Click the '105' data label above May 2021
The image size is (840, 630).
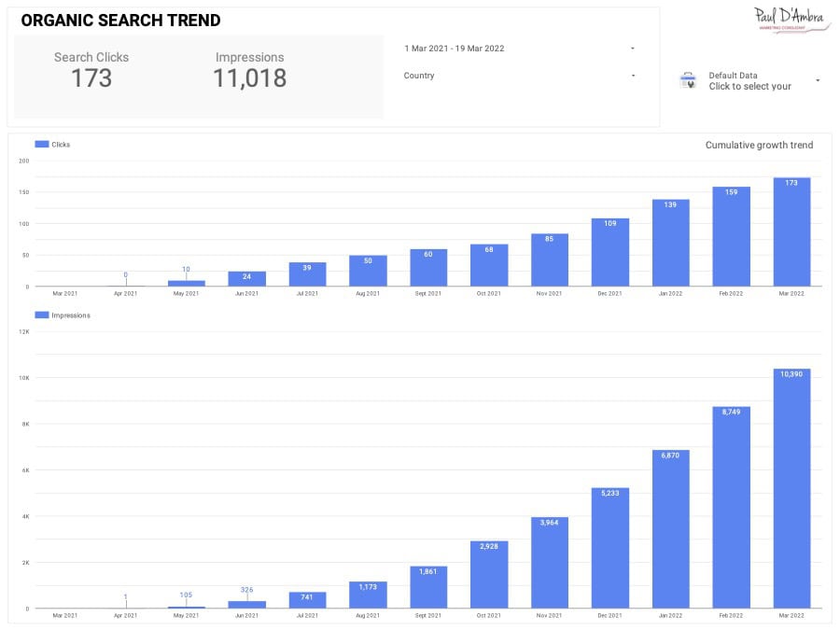(x=186, y=595)
